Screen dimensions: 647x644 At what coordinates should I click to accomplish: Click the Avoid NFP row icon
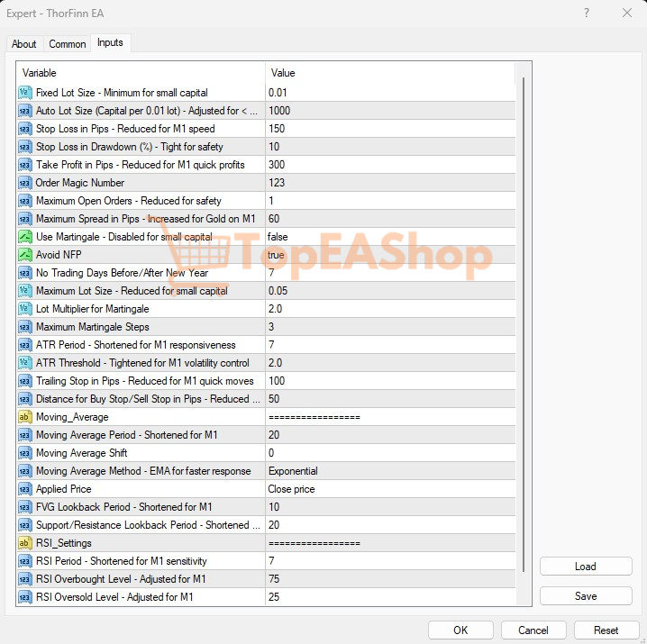pos(25,255)
